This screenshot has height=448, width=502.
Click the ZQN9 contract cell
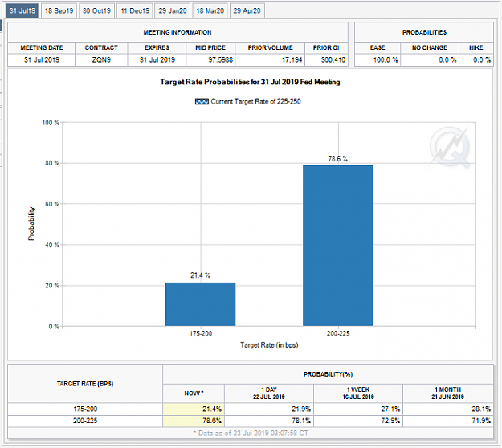click(x=101, y=60)
